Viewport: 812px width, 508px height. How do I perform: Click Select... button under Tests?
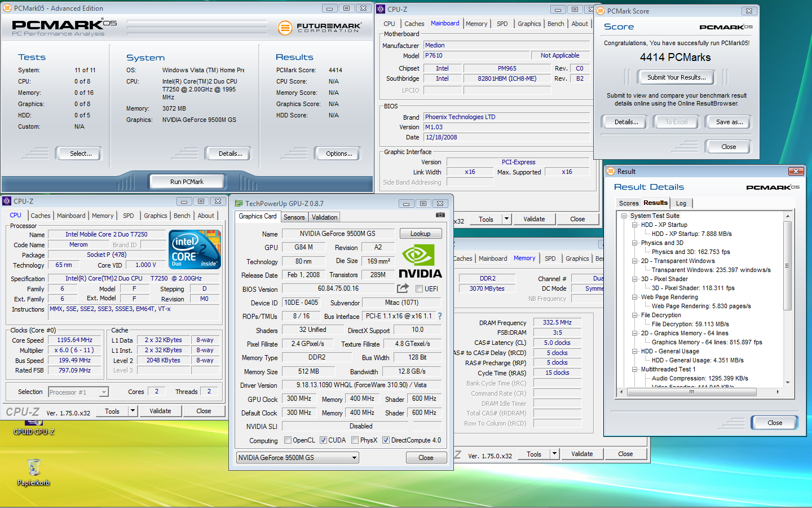pyautogui.click(x=80, y=154)
